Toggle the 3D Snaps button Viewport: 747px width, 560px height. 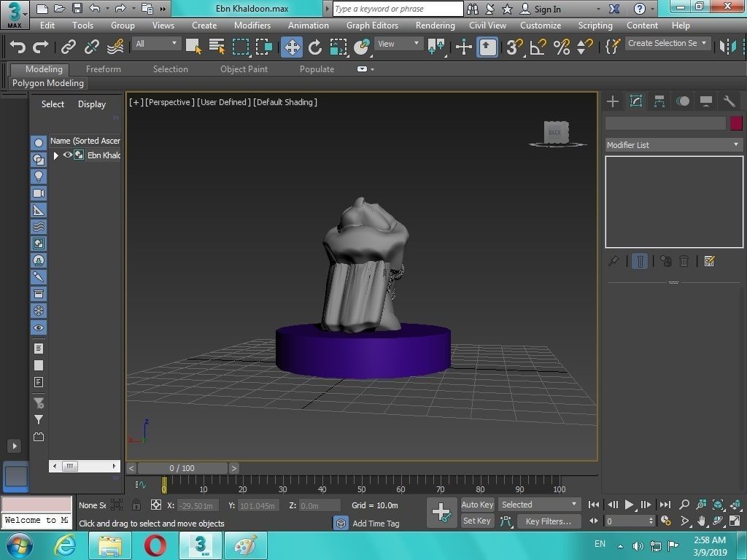click(514, 47)
